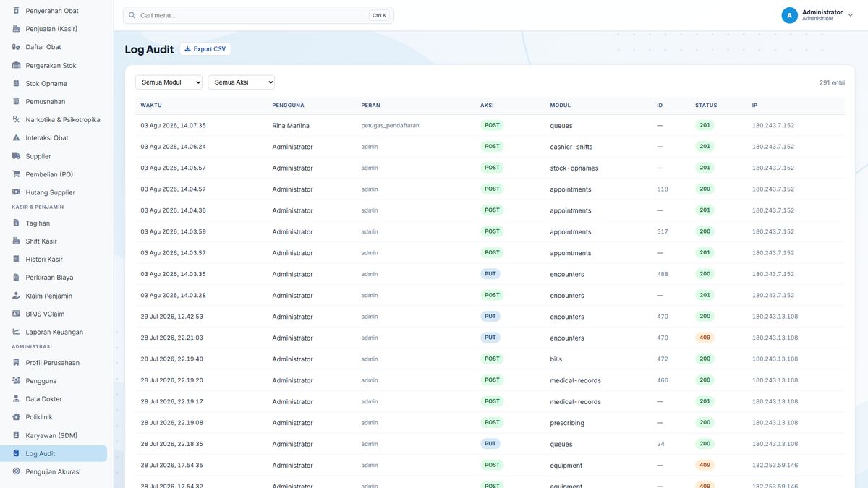Click the Pemusnahan trash icon
Screen dimensions: 868x488
[17, 101]
